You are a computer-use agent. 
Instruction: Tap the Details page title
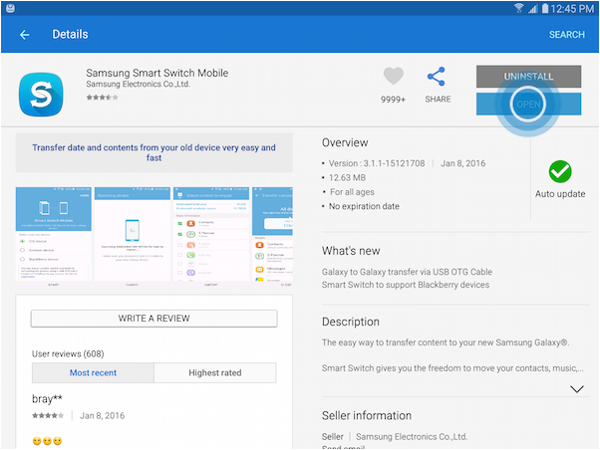click(70, 34)
